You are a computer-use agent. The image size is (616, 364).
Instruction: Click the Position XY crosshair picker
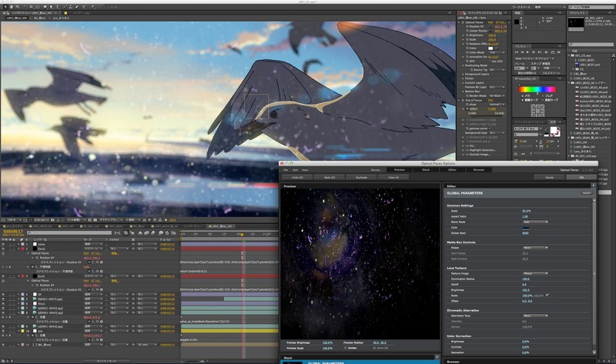(x=490, y=27)
